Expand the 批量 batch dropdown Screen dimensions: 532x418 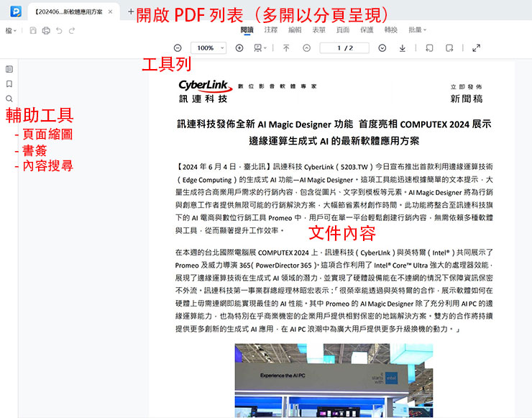(x=417, y=30)
